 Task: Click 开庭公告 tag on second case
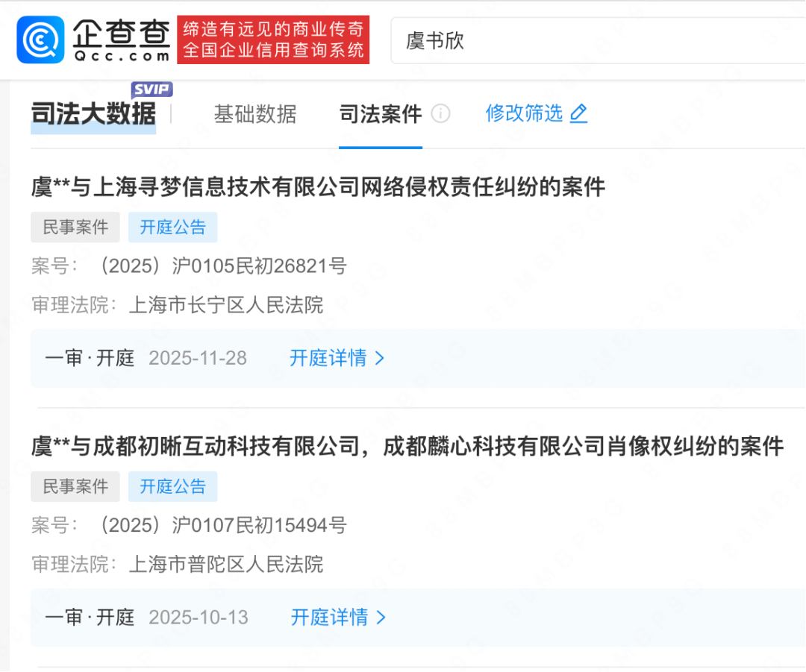click(172, 486)
